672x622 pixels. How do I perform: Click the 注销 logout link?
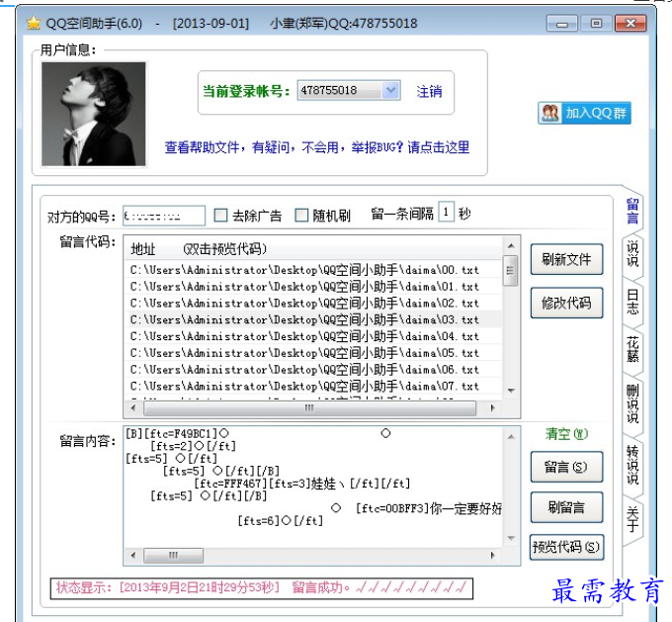[429, 91]
